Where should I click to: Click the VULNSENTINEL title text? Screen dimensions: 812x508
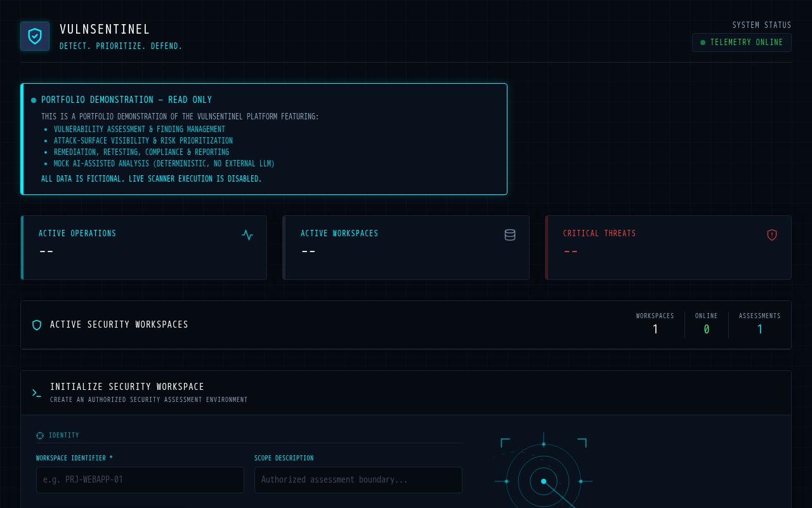tap(105, 30)
